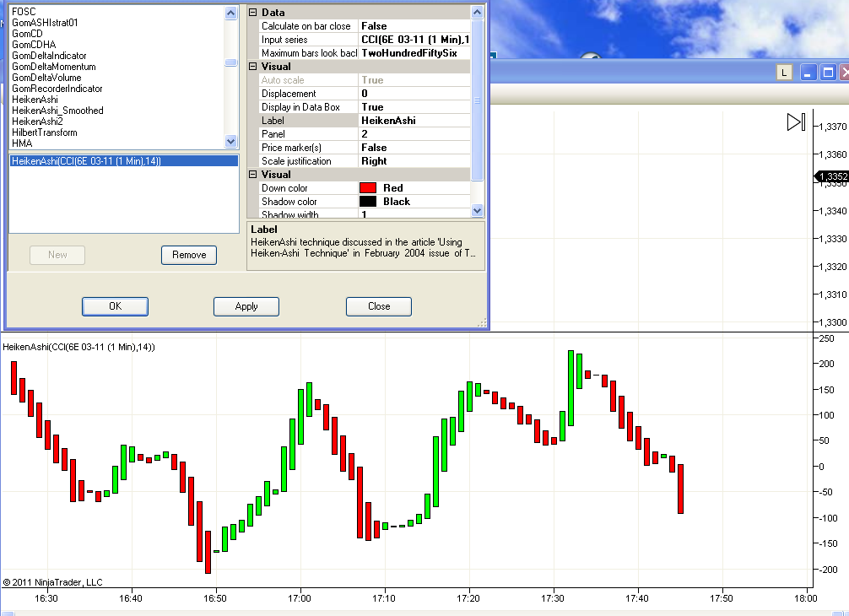Click the Display in Data Box True value
Viewport: 849px width, 616px height.
tap(414, 107)
